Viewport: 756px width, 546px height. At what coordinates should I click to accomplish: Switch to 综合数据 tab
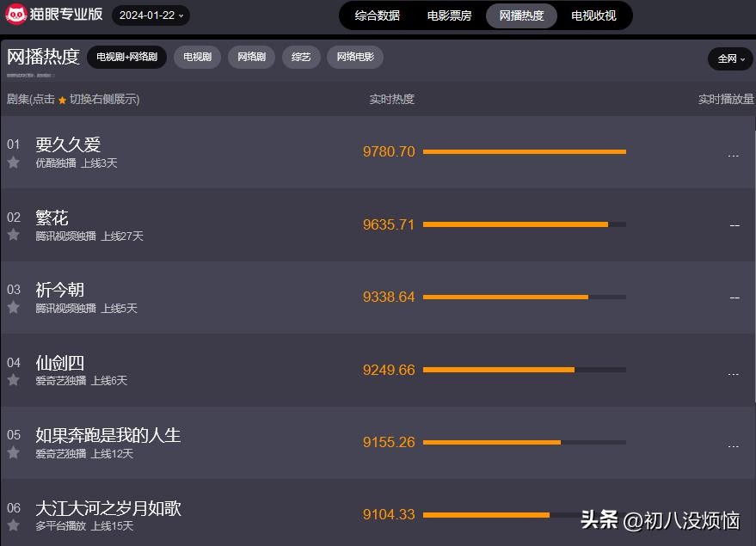click(x=378, y=15)
